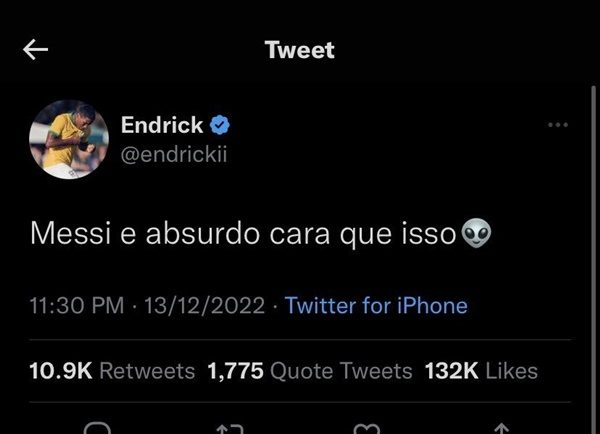The image size is (600, 434).
Task: Click the 11:30 PM timestamp
Action: pyautogui.click(x=77, y=306)
